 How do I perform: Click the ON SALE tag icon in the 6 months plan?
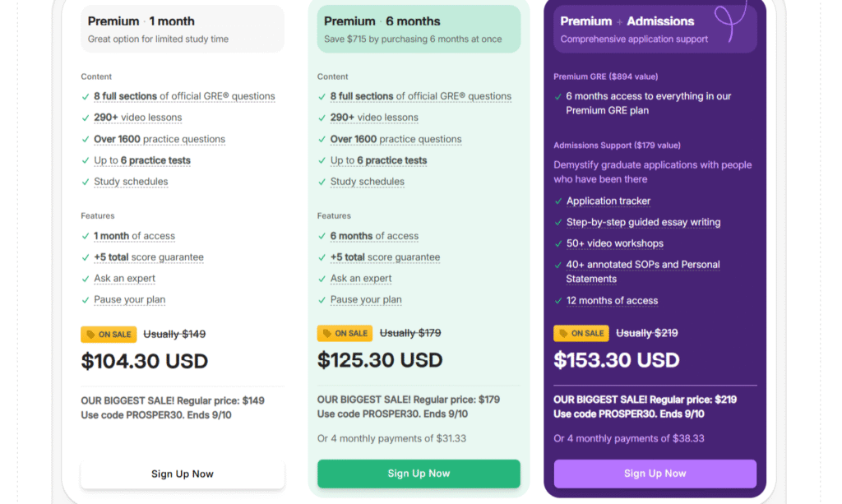pyautogui.click(x=327, y=334)
